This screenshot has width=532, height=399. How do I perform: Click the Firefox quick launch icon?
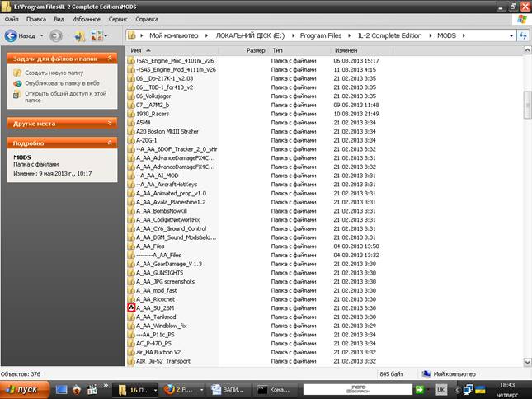pyautogui.click(x=77, y=390)
